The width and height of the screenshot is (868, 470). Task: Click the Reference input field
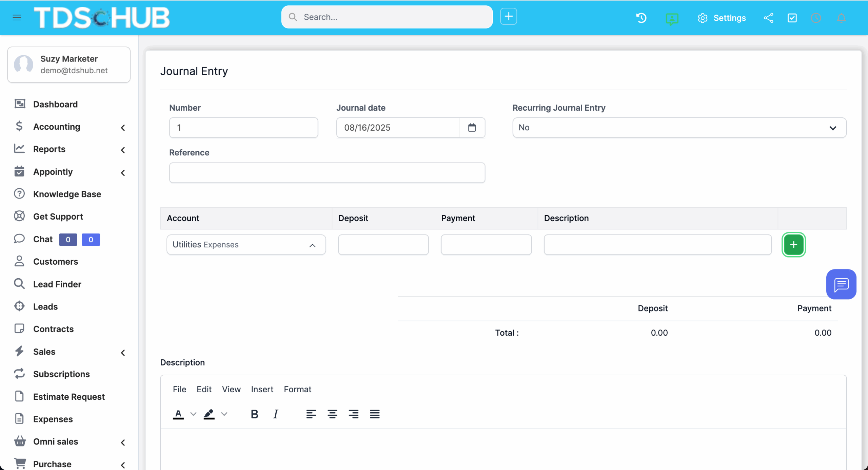tap(327, 173)
